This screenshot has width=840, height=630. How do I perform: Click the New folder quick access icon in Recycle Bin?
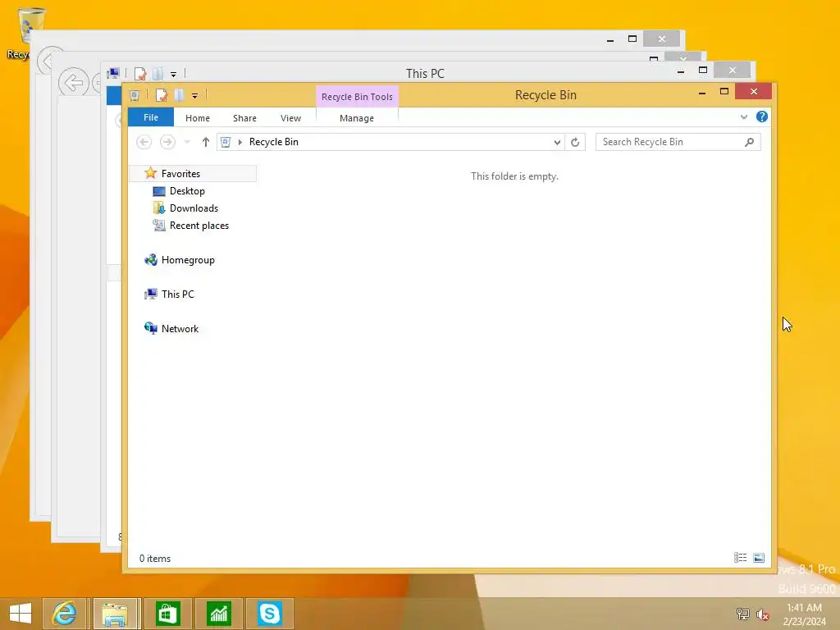point(180,95)
